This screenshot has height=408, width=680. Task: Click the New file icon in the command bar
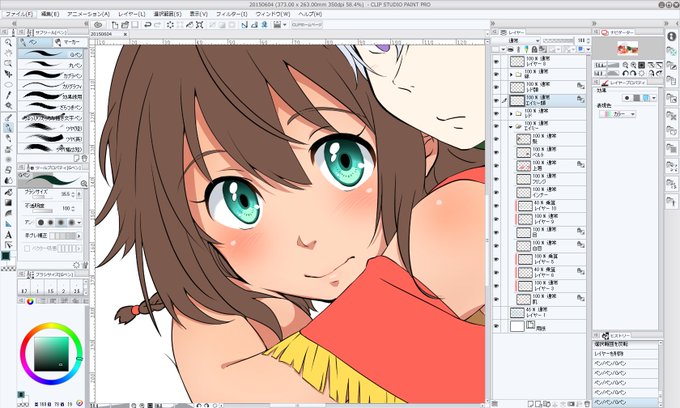(x=115, y=25)
